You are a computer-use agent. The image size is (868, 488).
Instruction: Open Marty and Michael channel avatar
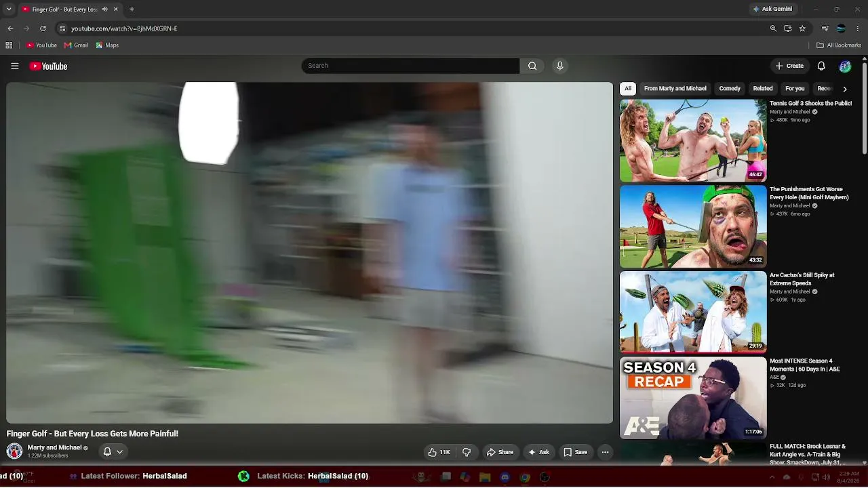(x=14, y=451)
